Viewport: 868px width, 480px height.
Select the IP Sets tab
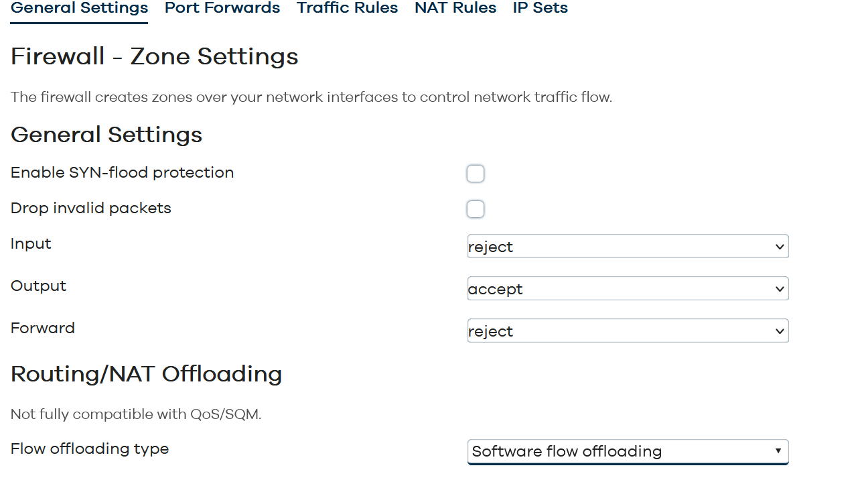[540, 8]
